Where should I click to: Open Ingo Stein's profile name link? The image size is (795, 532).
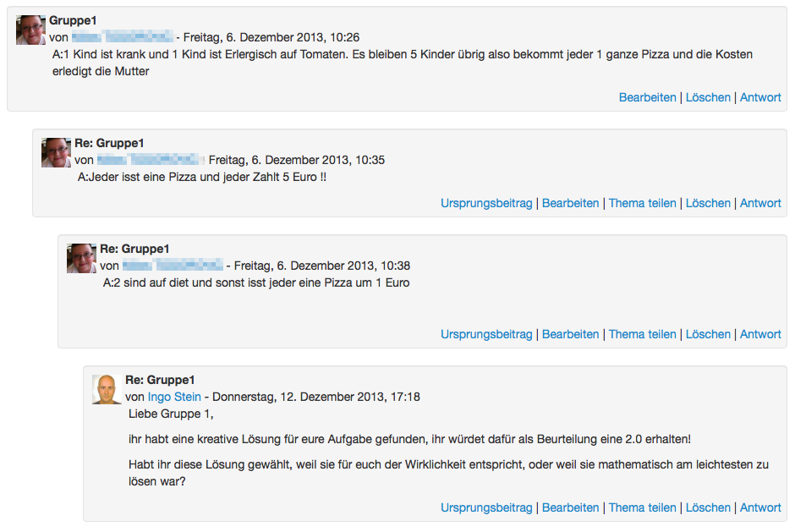174,397
